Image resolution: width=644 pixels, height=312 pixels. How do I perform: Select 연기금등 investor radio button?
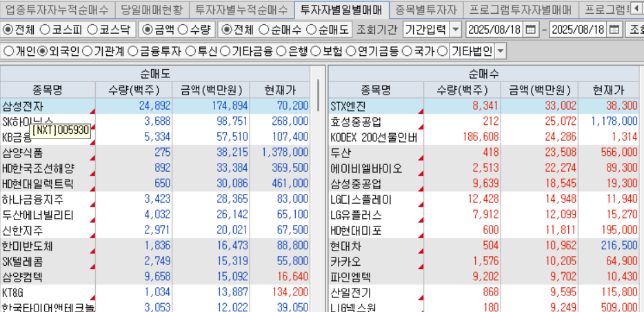pyautogui.click(x=351, y=51)
